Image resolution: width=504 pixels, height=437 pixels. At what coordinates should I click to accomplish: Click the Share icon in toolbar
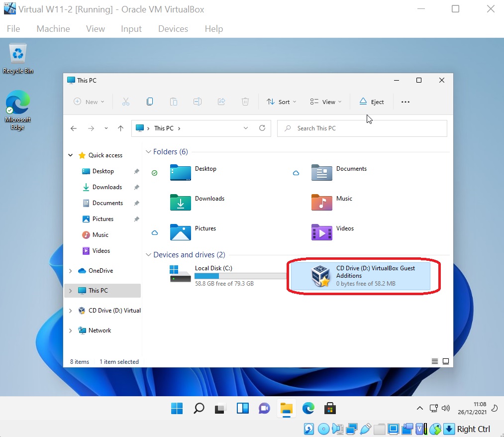click(x=221, y=102)
